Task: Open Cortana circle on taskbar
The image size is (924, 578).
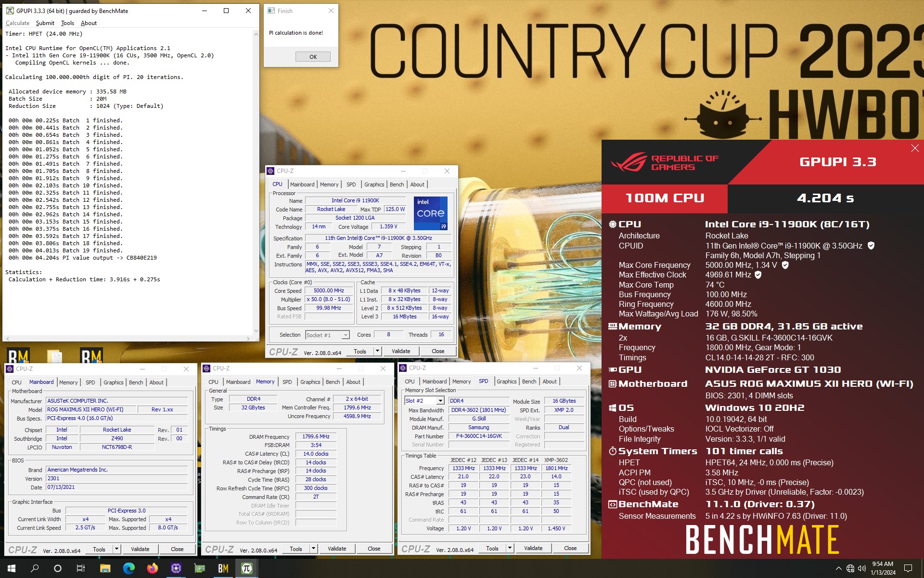Action: (x=58, y=568)
